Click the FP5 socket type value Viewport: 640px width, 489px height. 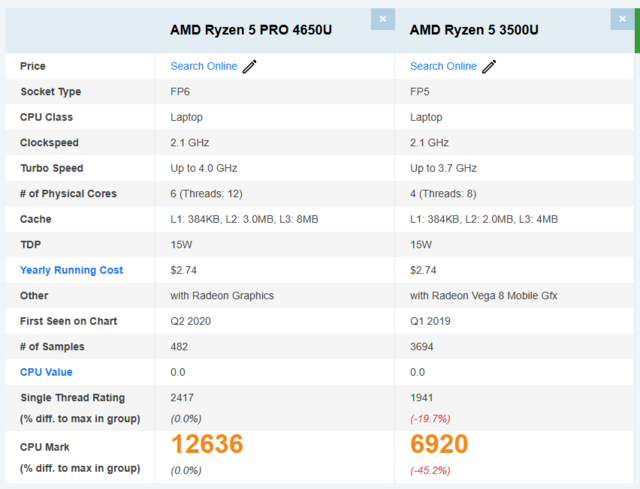coord(420,91)
